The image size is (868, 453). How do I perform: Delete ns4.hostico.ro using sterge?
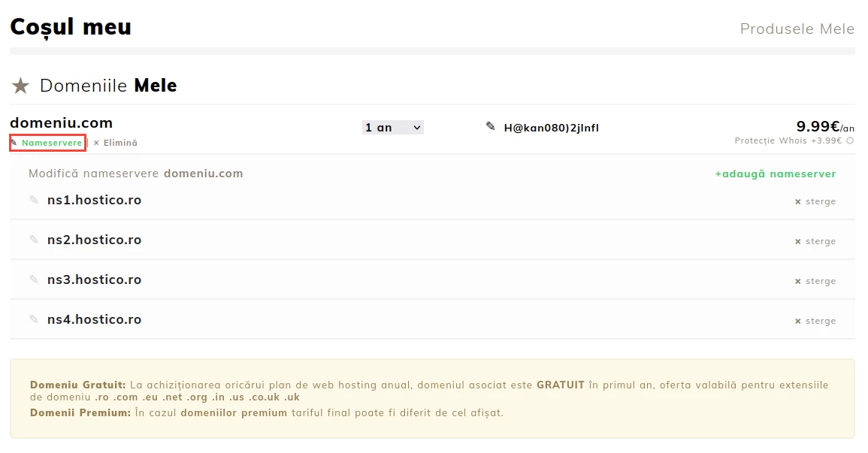point(816,321)
